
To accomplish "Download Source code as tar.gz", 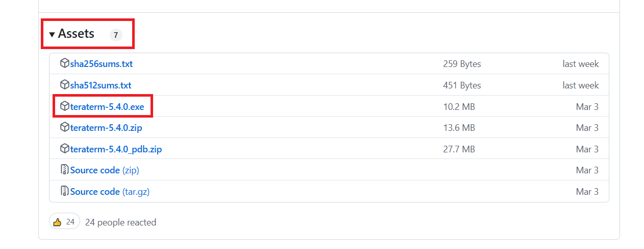I will (110, 192).
